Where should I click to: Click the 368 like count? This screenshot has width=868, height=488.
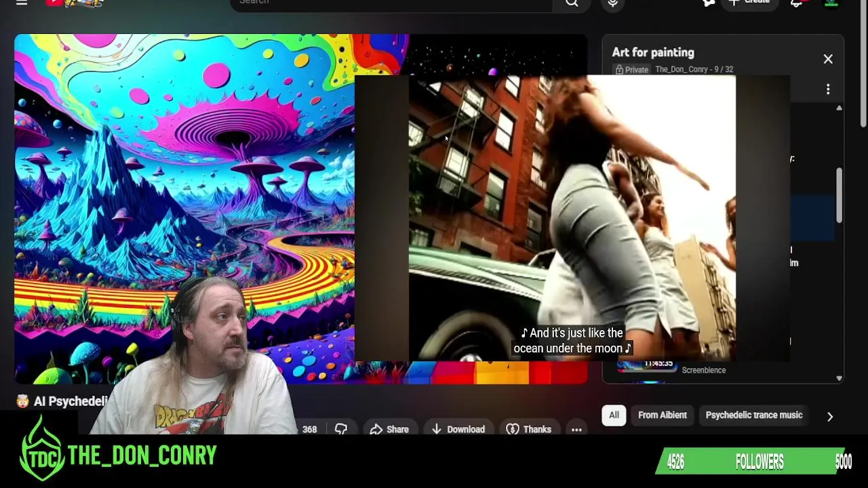tap(309, 429)
